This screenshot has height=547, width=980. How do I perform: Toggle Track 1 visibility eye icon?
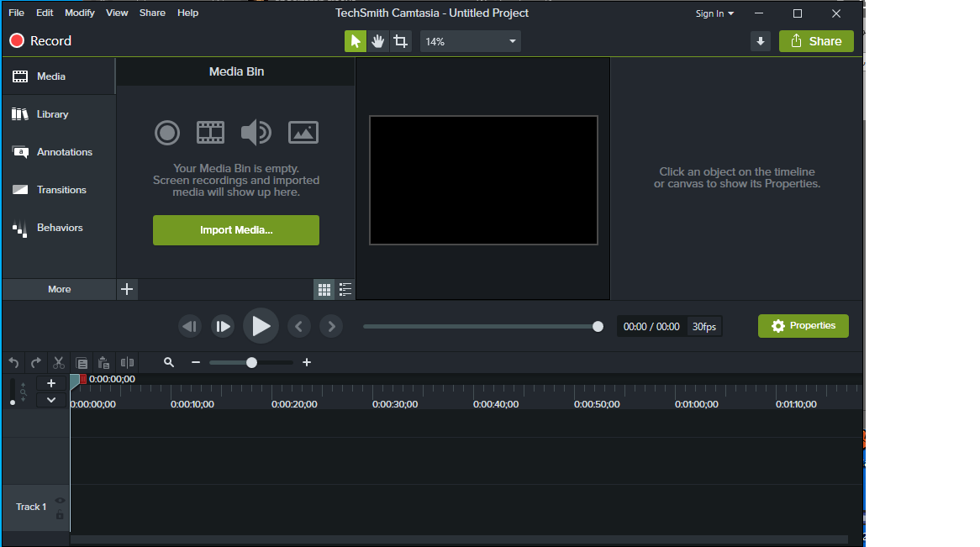coord(60,501)
